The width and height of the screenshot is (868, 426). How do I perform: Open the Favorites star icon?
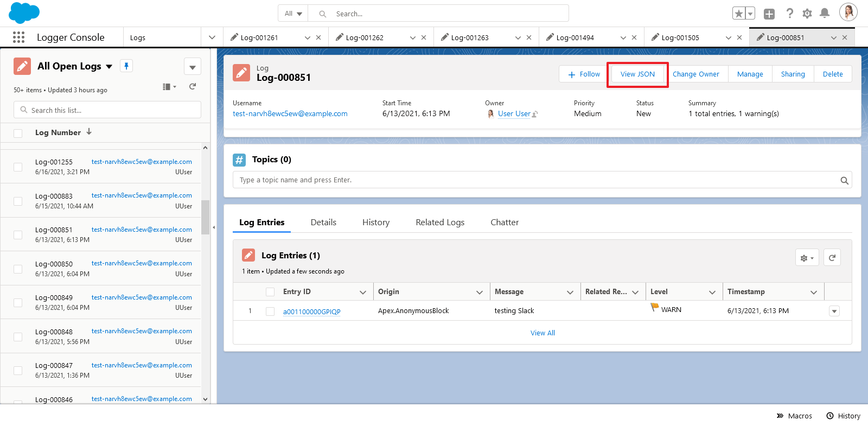(x=738, y=14)
